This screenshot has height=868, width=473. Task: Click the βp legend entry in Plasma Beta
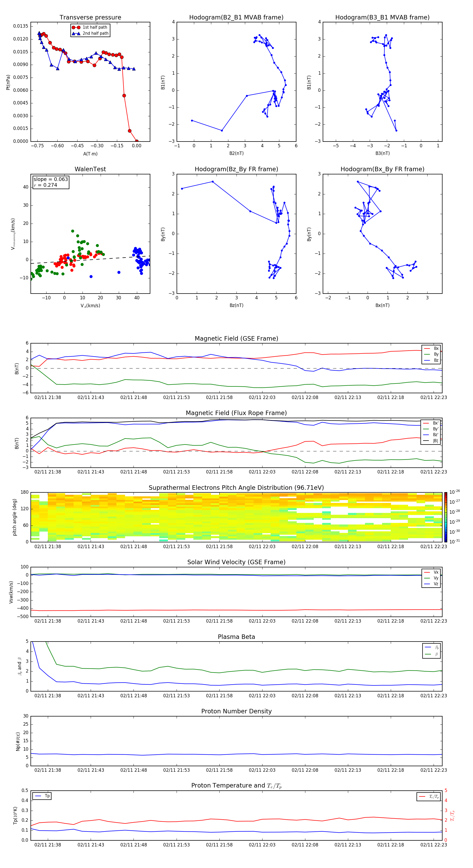(x=432, y=647)
